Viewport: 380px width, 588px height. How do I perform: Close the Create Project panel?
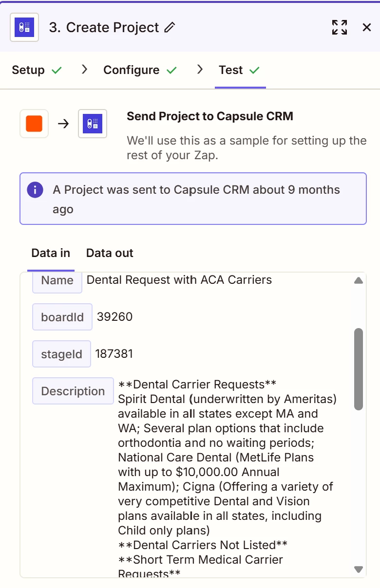pos(367,27)
